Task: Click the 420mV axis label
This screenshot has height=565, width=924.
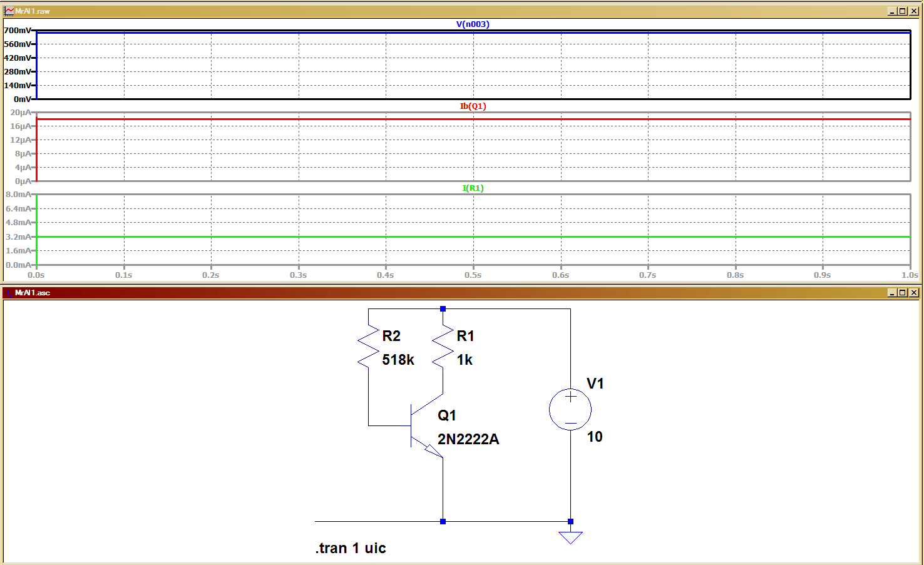Action: (x=17, y=58)
